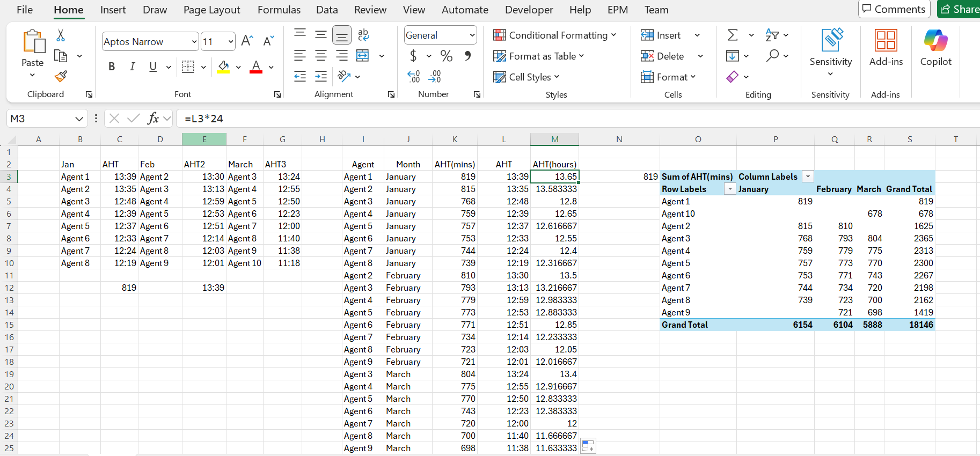Screen dimensions: 980x456
Task: Launch Copilot from the ribbon
Action: [x=936, y=48]
